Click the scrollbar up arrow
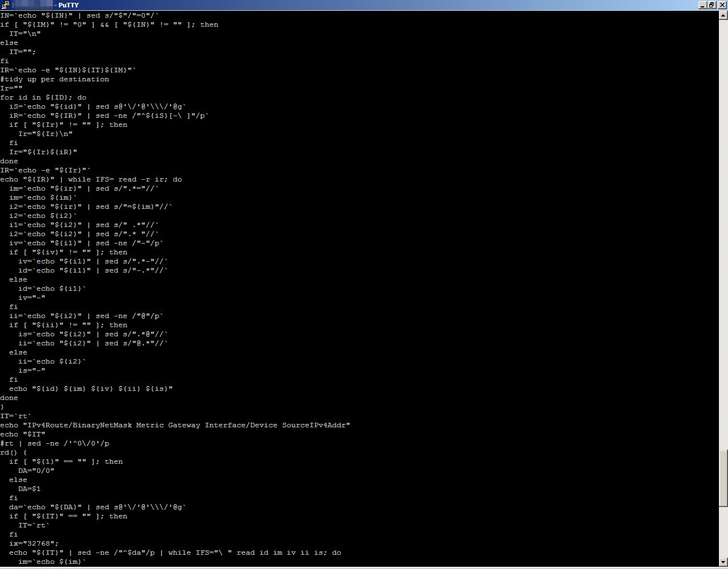The width and height of the screenshot is (728, 569). coord(723,15)
